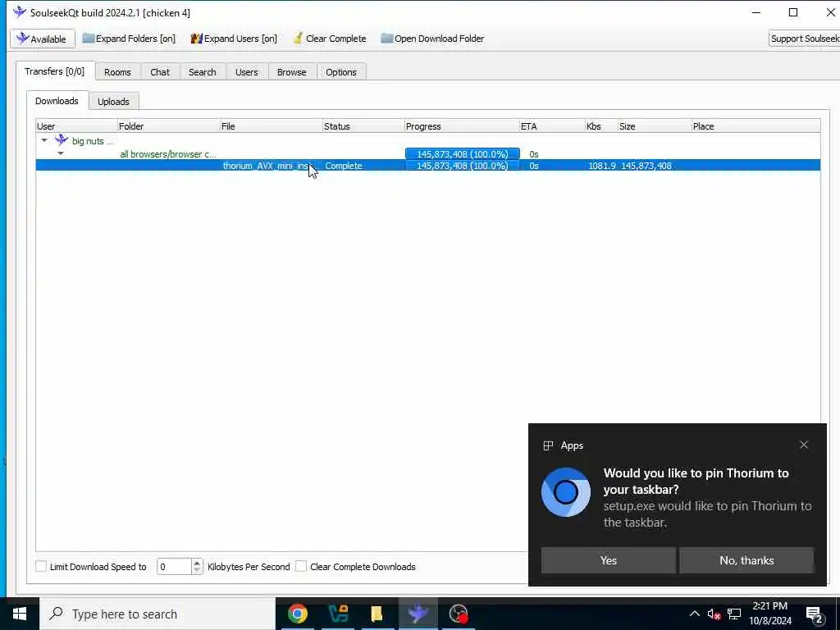Decrease download speed limit stepper down
840x630 pixels.
pyautogui.click(x=197, y=571)
